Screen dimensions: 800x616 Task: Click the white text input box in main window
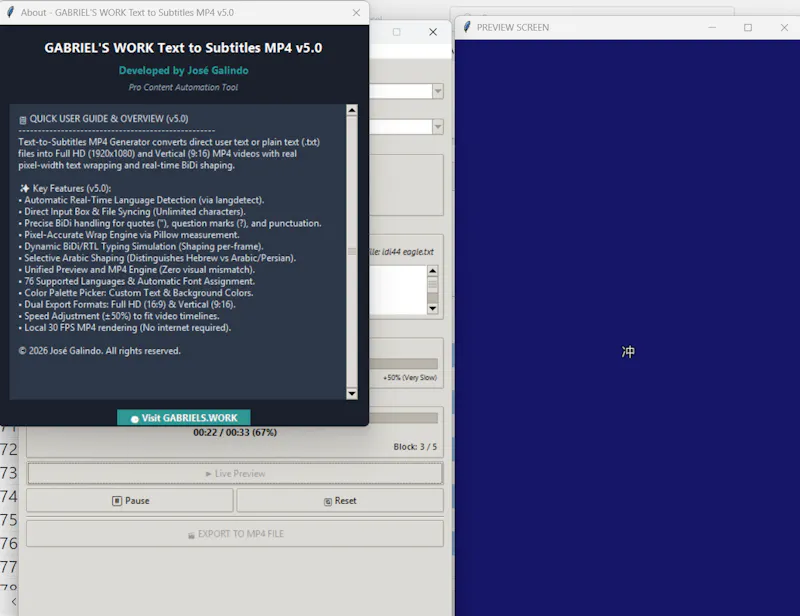pyautogui.click(x=398, y=289)
